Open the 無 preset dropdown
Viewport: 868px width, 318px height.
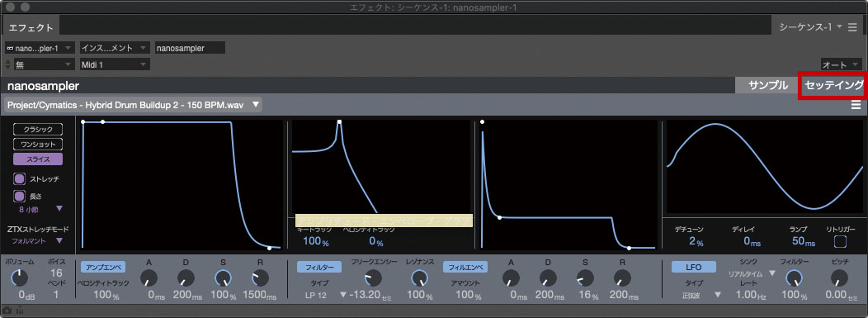(x=44, y=64)
